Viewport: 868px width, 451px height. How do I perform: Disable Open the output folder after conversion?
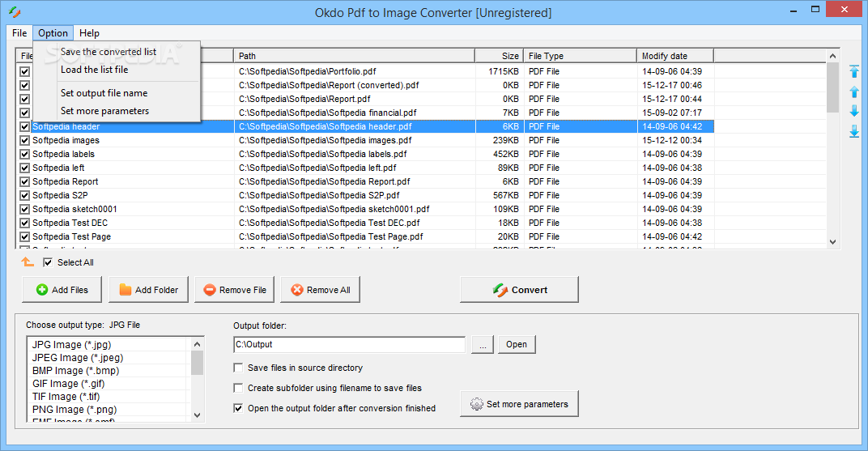point(238,408)
